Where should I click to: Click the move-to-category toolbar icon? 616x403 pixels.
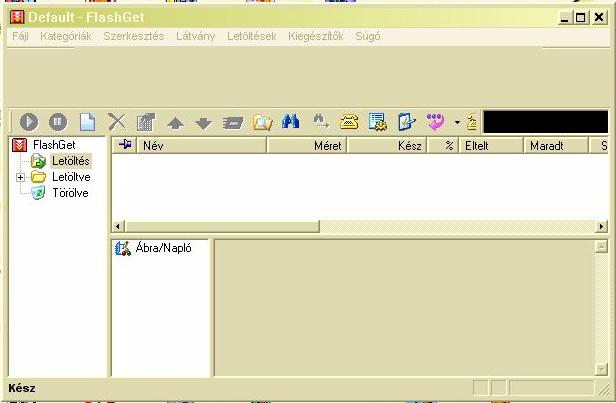pos(233,123)
